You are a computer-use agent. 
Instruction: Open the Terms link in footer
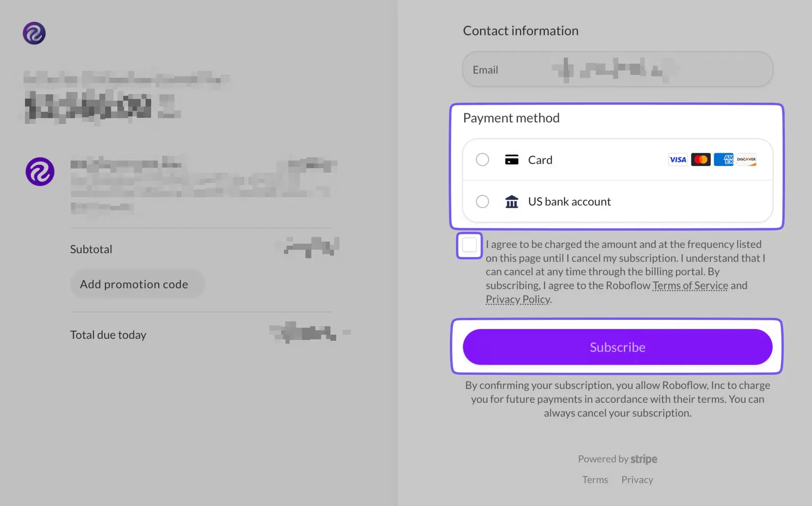click(595, 480)
